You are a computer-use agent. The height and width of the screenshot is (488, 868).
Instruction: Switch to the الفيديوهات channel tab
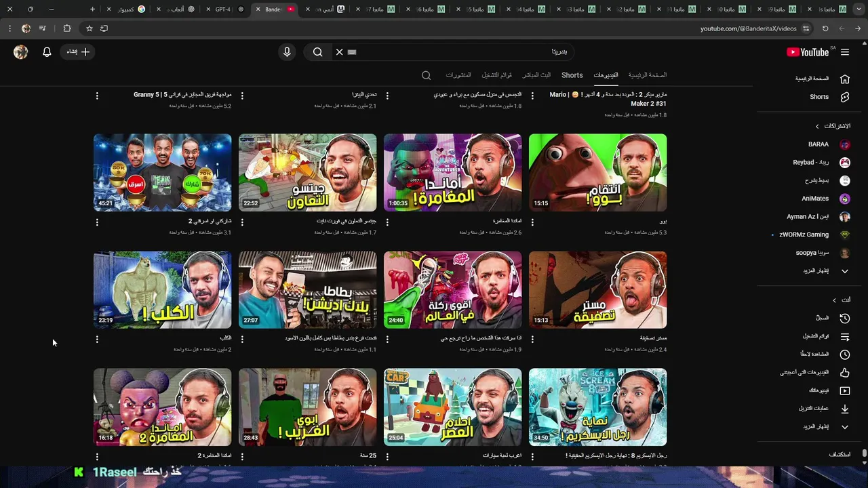tap(606, 75)
